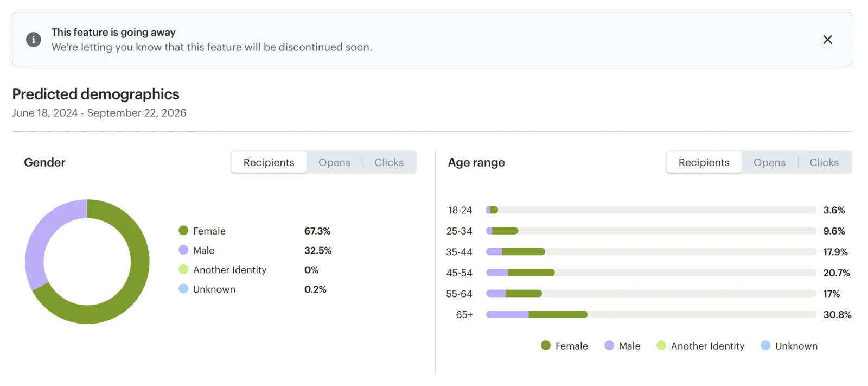Select Recipients tab in Gender panel
Image resolution: width=868 pixels, height=386 pixels.
pos(269,162)
